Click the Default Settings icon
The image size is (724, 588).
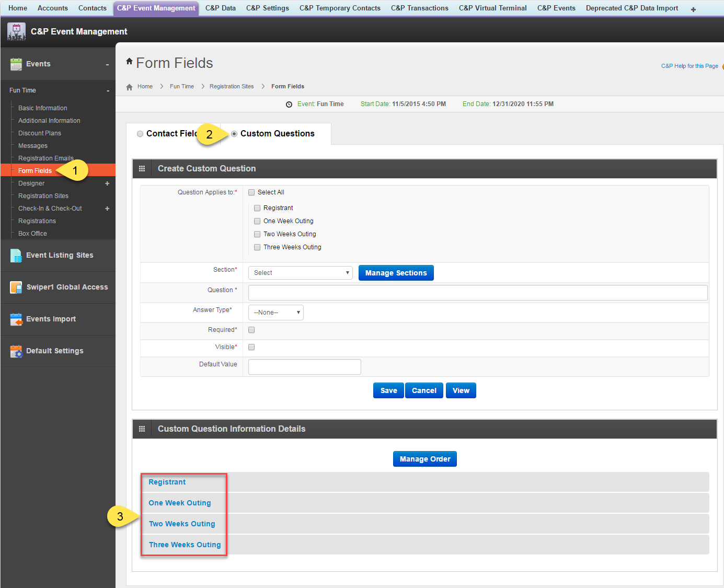tap(16, 351)
